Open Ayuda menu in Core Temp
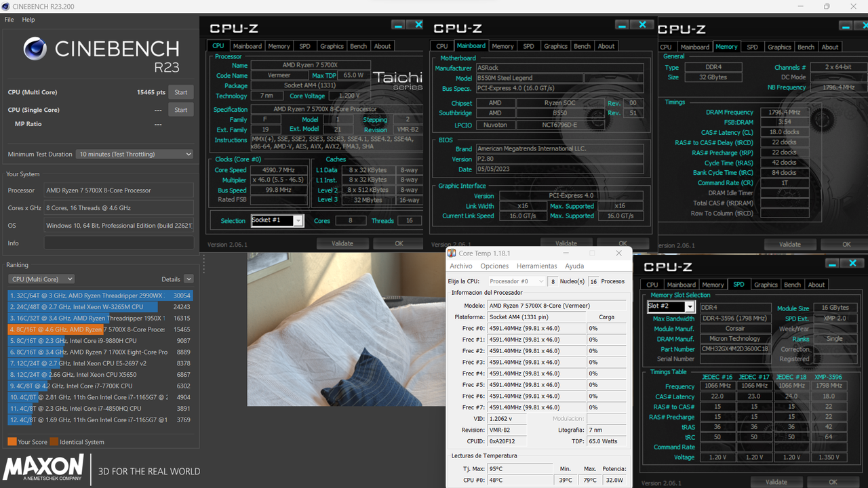 [574, 266]
